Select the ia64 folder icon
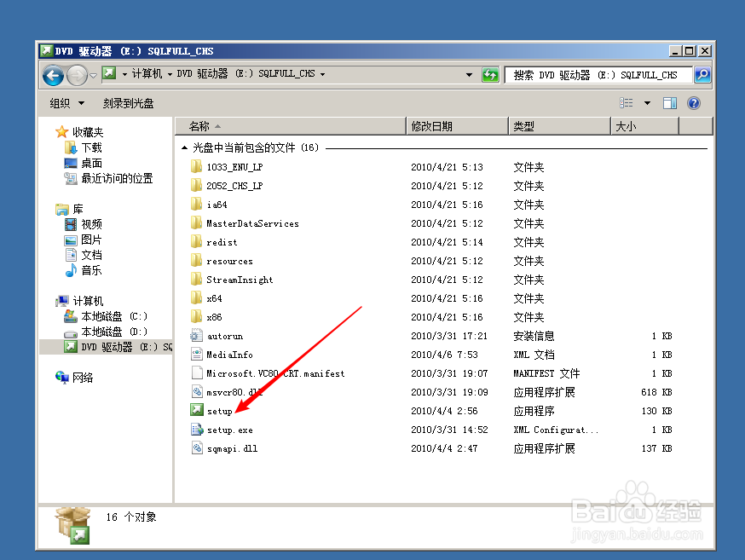 click(196, 205)
